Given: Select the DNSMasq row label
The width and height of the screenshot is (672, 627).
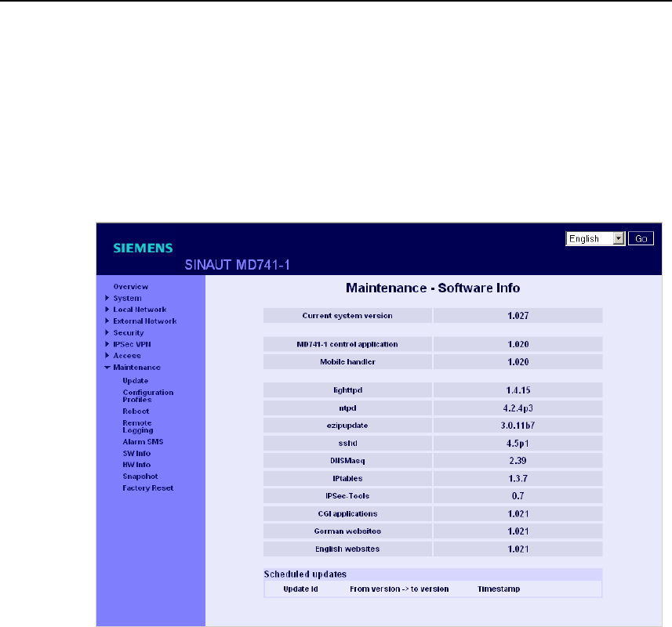Looking at the screenshot, I should click(x=347, y=461).
